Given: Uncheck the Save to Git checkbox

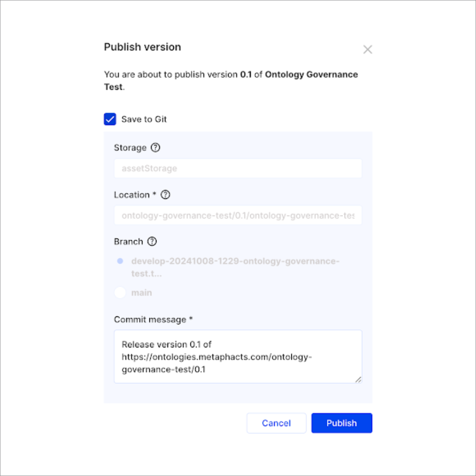Looking at the screenshot, I should pos(110,119).
